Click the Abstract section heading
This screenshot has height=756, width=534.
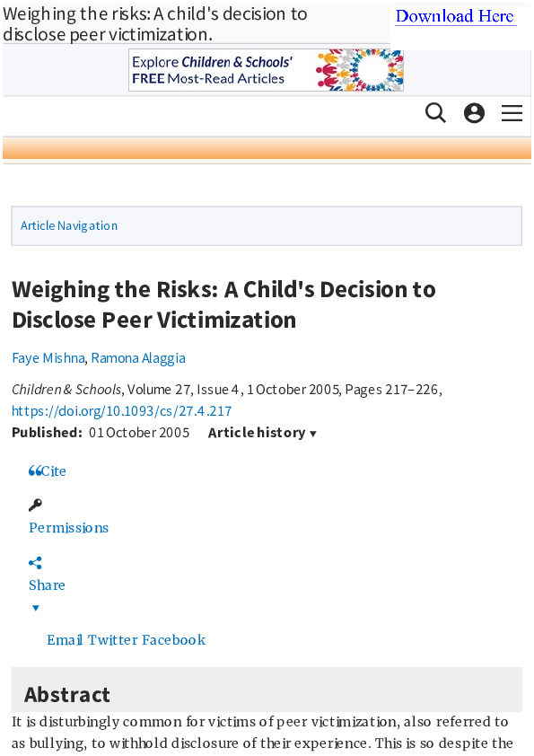tap(67, 694)
